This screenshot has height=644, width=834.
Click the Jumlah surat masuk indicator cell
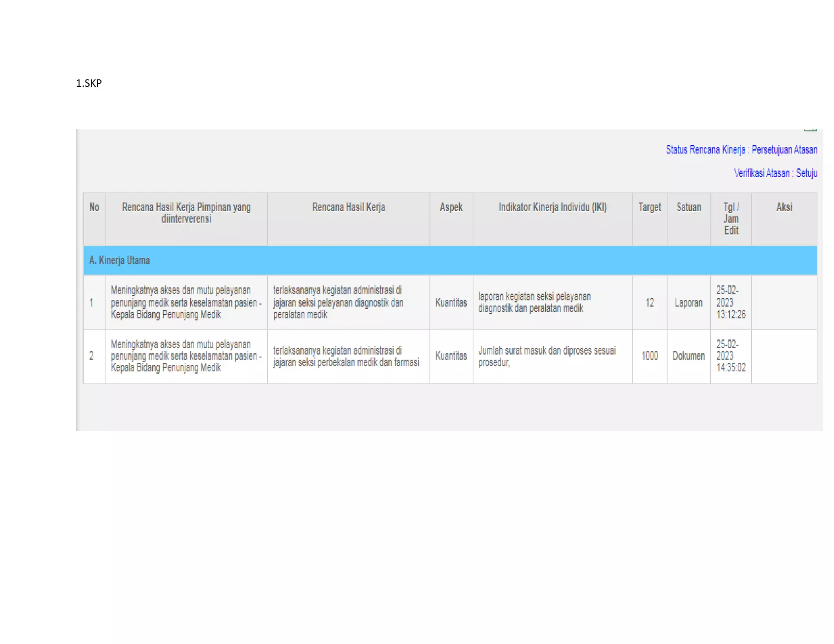tap(546, 356)
